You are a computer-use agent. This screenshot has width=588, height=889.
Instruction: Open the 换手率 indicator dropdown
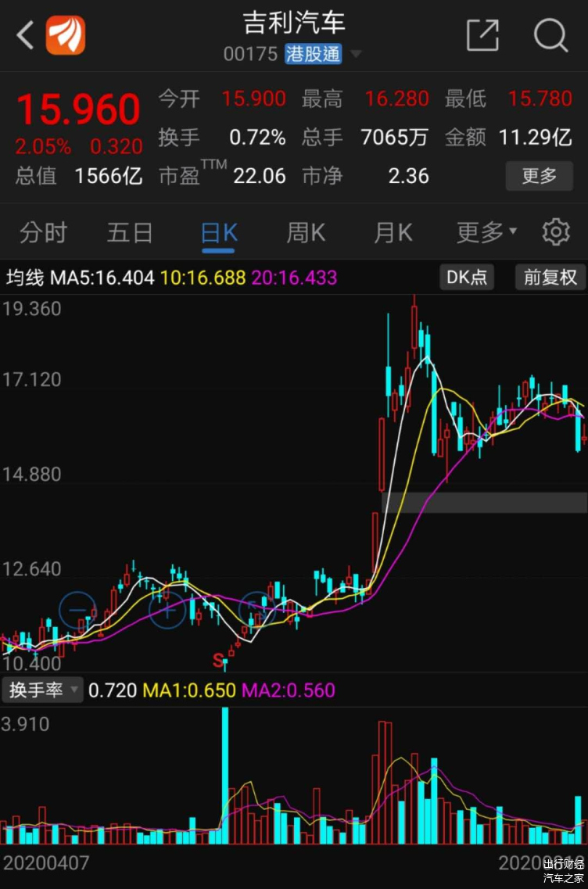(42, 690)
